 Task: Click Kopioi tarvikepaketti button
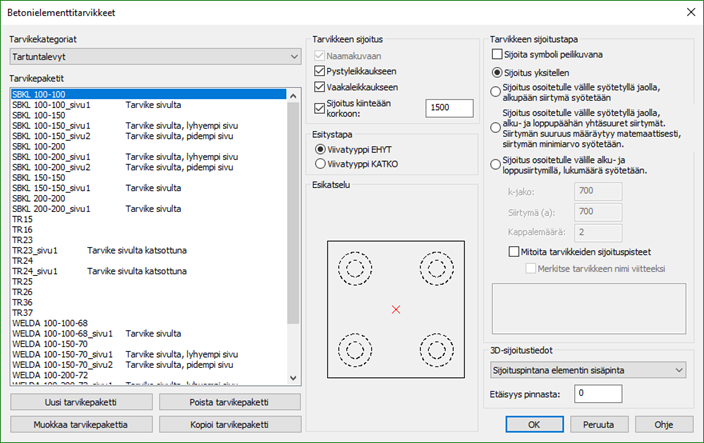click(x=229, y=424)
